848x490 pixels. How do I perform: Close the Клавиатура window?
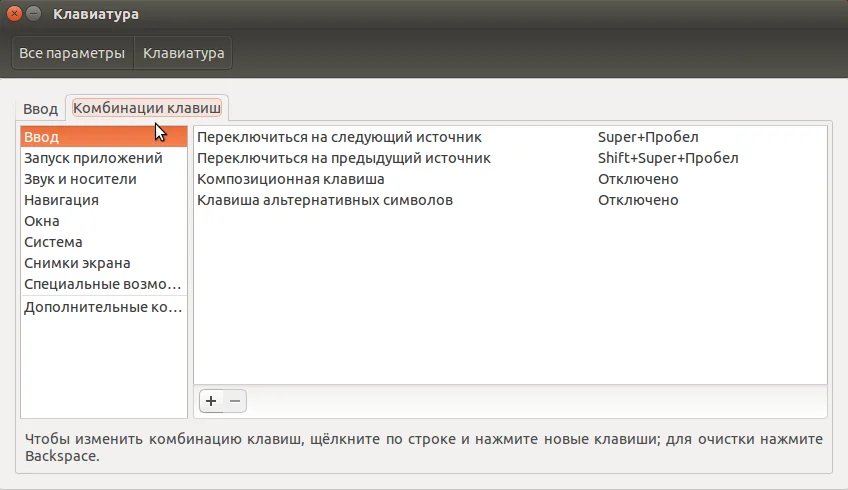(15, 14)
